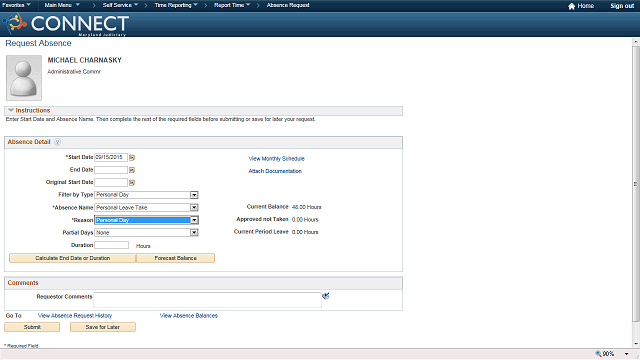
Task: Click into Original Start Date field
Action: tap(111, 182)
